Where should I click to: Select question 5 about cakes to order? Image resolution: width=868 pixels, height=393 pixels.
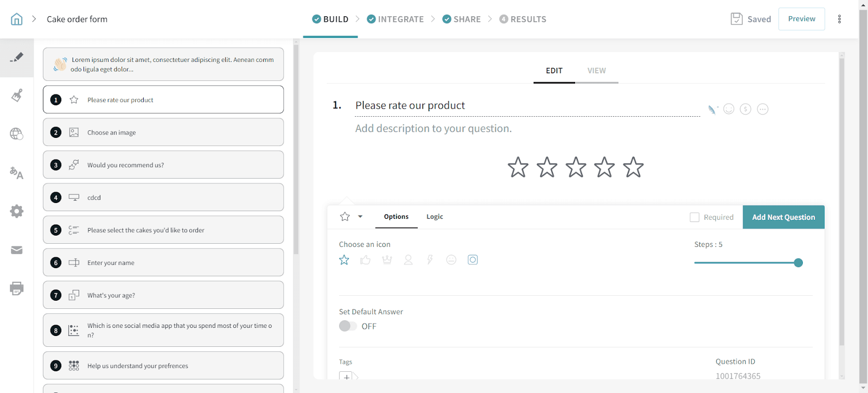tap(163, 230)
